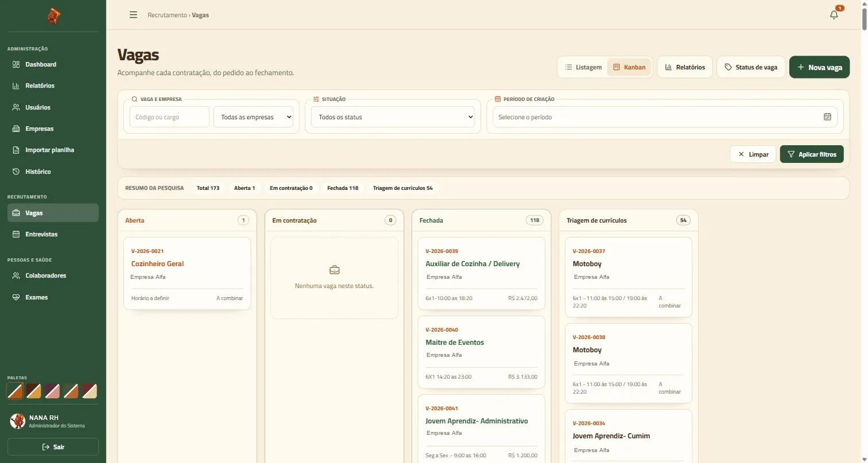The image size is (868, 463).
Task: Open Motoboy card V-2026-0037
Action: tap(628, 277)
